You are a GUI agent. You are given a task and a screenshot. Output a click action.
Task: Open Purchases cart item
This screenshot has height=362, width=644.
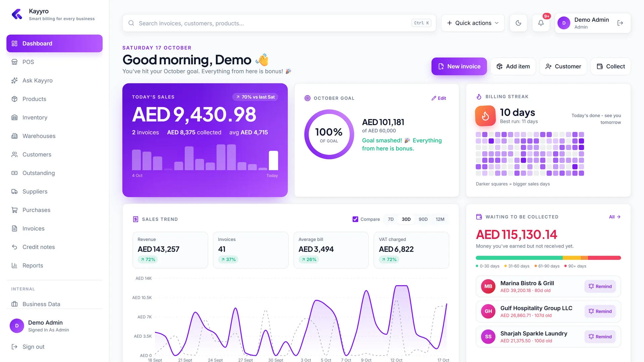pos(54,210)
